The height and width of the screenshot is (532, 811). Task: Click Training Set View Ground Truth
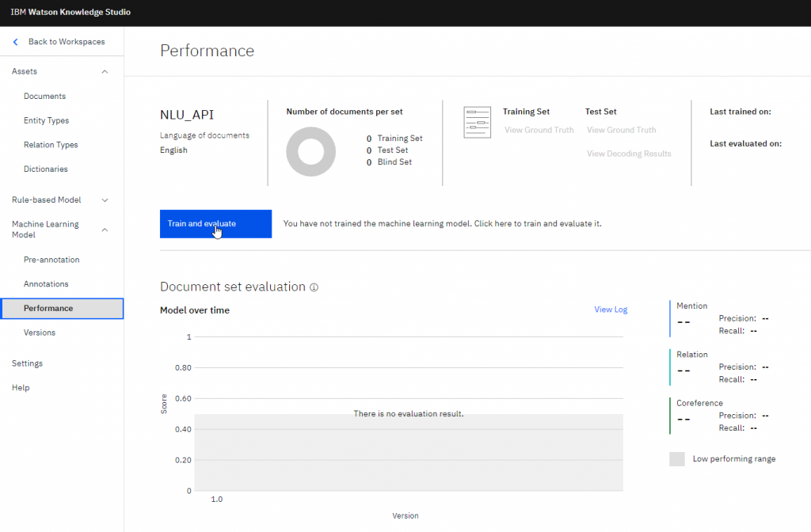(x=539, y=130)
